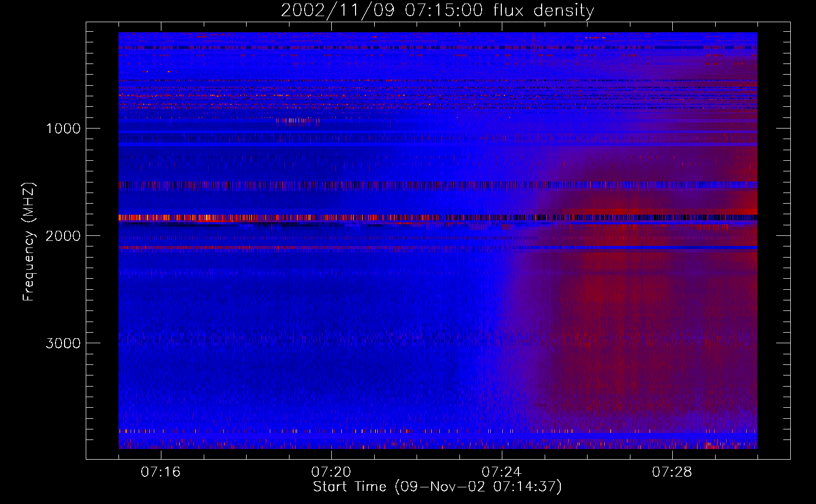
Task: Click the 07:20 time tick label
Action: point(331,472)
